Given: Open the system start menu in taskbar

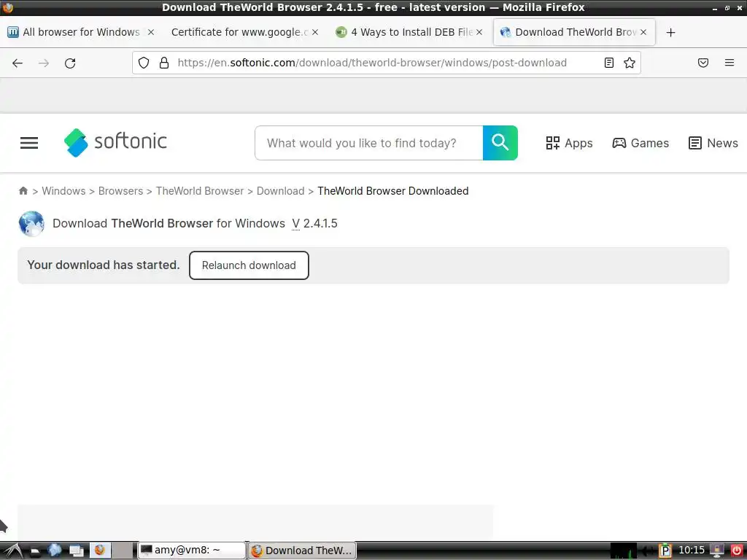Looking at the screenshot, I should [x=12, y=551].
